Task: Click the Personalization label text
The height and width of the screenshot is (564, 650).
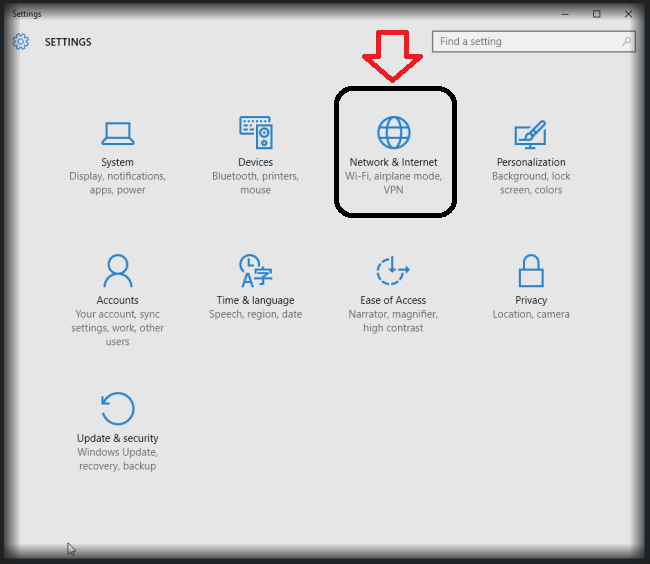Action: [x=531, y=162]
